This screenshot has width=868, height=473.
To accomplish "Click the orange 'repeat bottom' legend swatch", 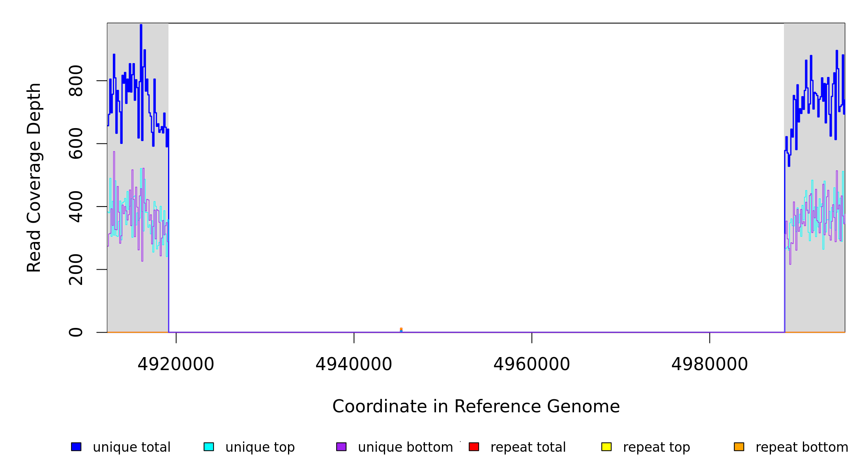I will click(x=739, y=447).
